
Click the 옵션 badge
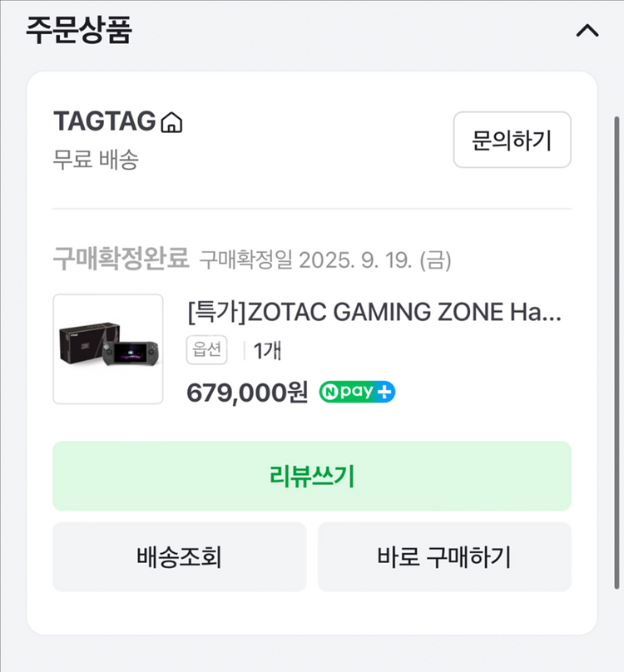click(206, 350)
